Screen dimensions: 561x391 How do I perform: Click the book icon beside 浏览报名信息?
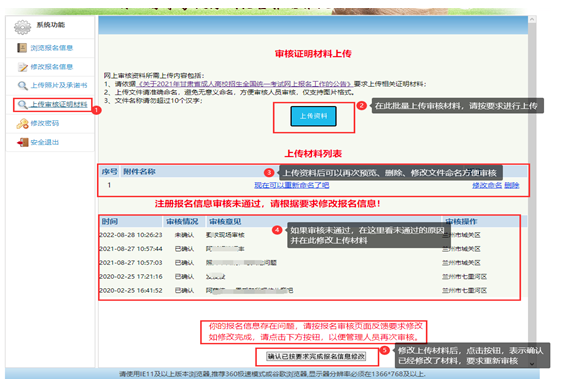click(x=22, y=48)
